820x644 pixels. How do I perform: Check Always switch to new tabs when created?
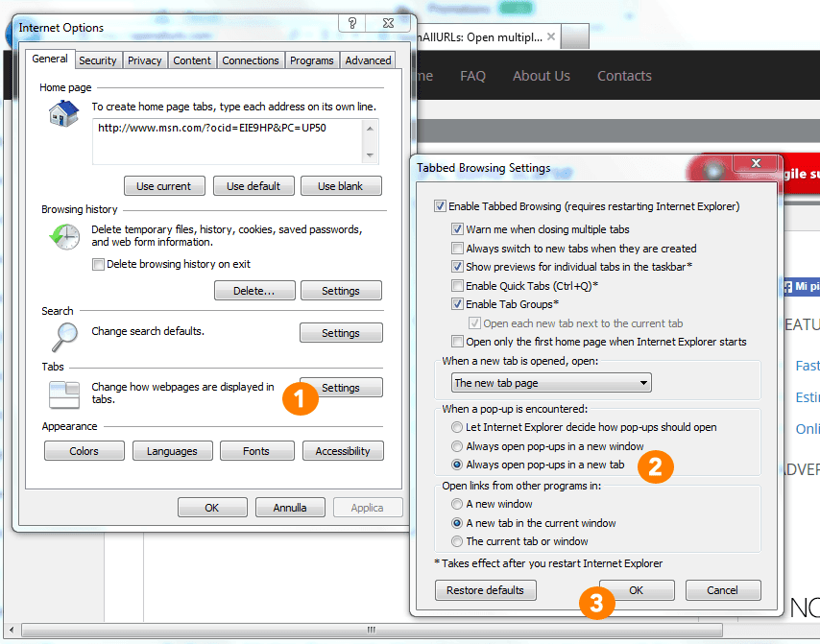(457, 248)
